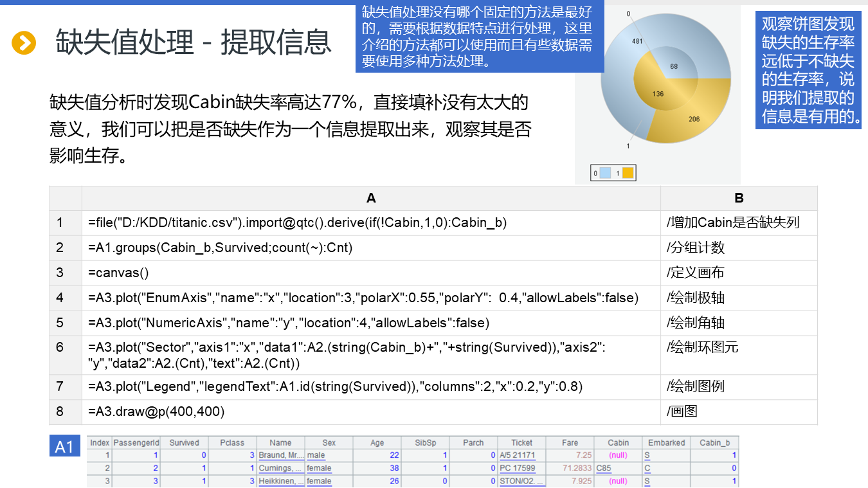Click the age cell 38
The height and width of the screenshot is (488, 868).
click(x=377, y=468)
